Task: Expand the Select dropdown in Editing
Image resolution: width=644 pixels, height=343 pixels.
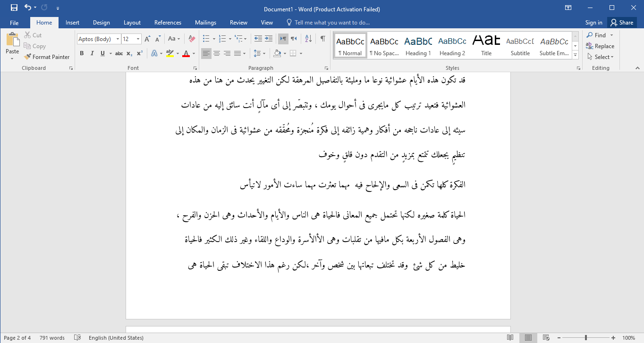Action: pos(612,57)
